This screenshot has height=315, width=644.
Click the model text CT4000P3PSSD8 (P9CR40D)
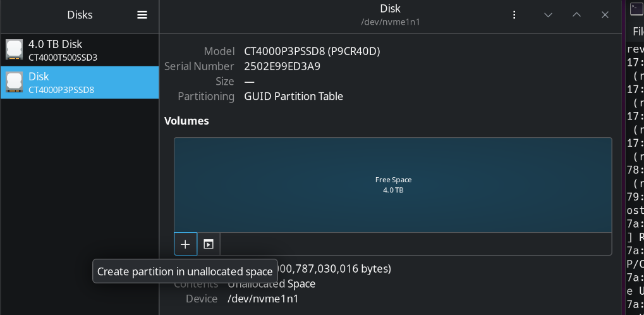click(312, 51)
